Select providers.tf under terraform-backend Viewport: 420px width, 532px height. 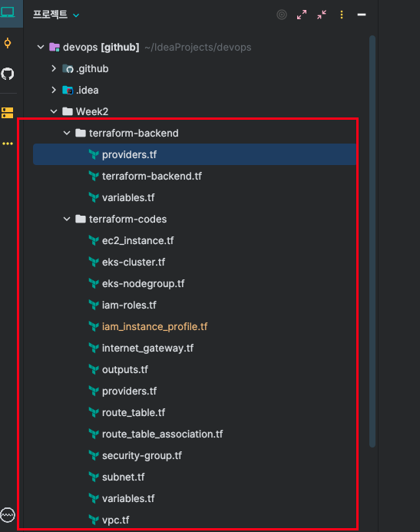194,154
